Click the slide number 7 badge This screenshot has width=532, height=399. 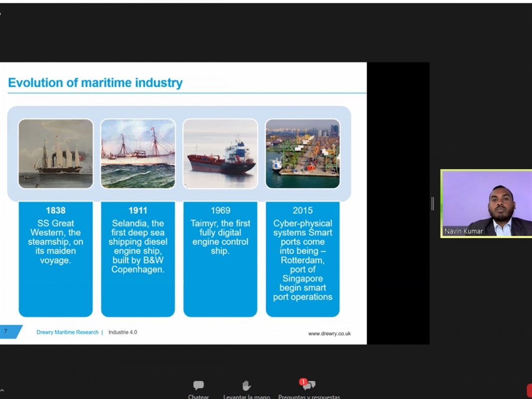(x=10, y=331)
